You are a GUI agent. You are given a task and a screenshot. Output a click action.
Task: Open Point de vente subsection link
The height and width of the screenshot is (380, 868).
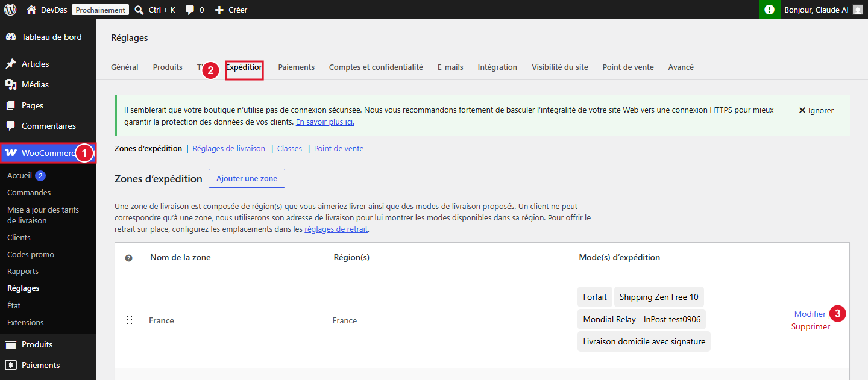[x=339, y=148]
